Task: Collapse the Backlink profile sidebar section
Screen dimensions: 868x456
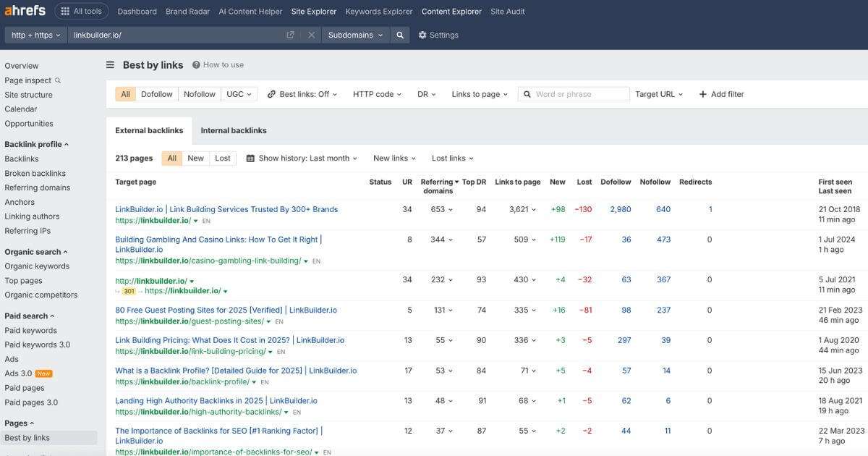Action: pyautogui.click(x=37, y=144)
